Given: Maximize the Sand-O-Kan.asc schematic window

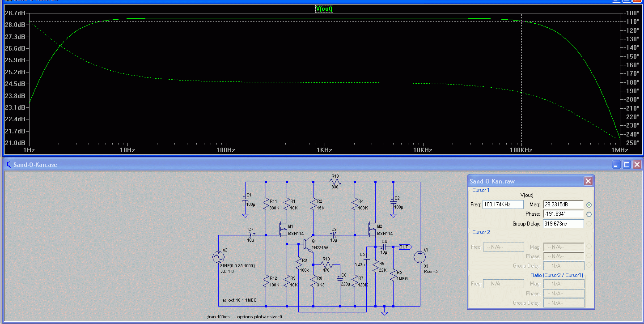Looking at the screenshot, I should click(x=627, y=165).
